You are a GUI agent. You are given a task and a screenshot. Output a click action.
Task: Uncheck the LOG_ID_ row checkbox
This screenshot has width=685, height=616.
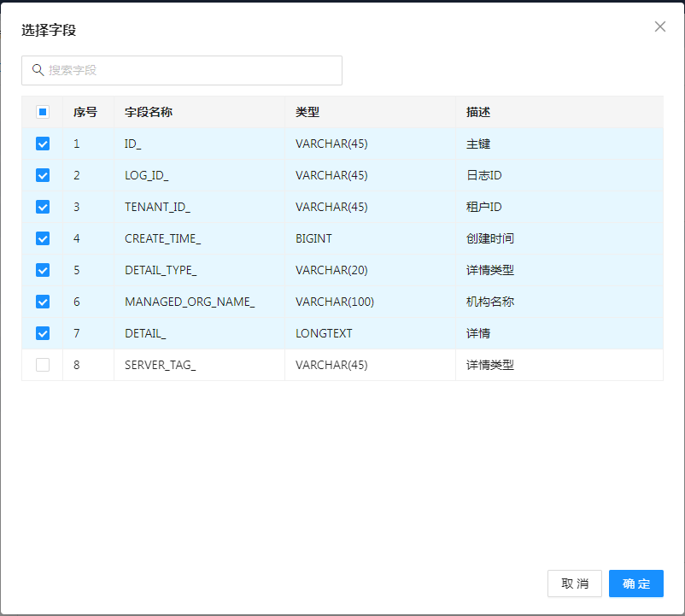[43, 175]
